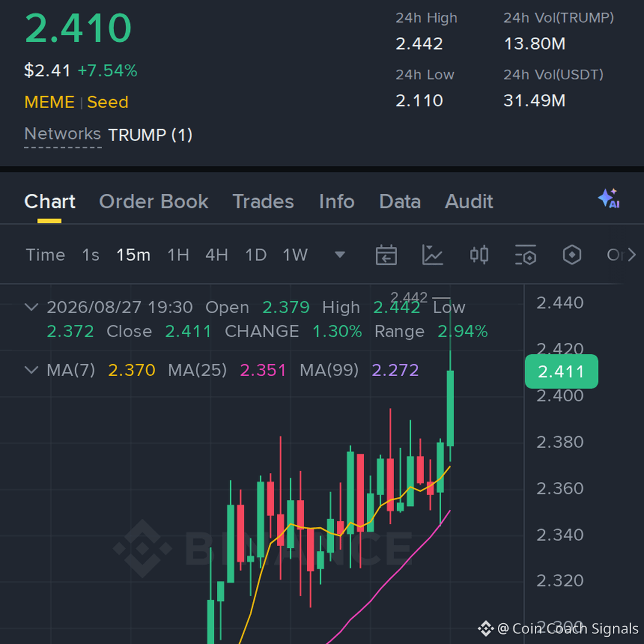Click the 2.411 current price marker
This screenshot has height=644, width=644.
562,371
